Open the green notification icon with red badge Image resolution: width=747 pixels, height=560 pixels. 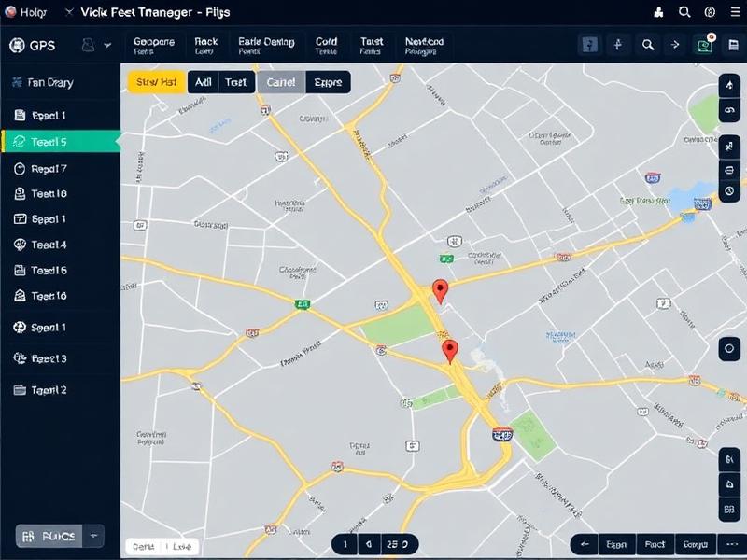[x=703, y=45]
